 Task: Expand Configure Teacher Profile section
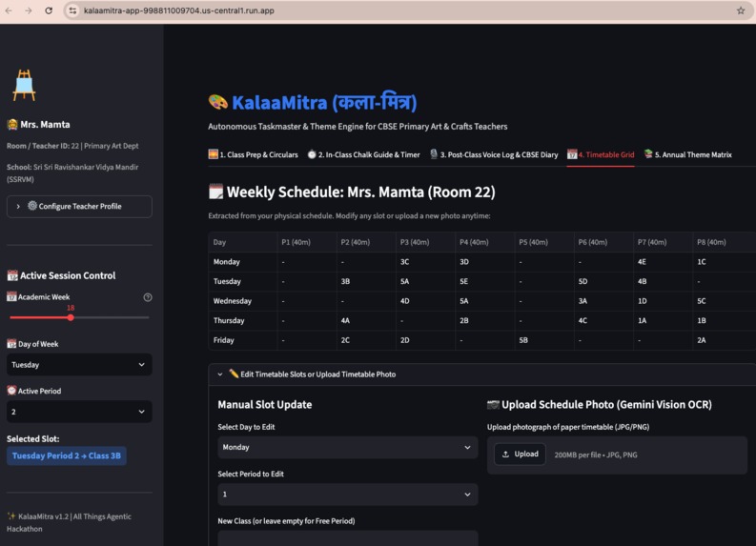point(79,206)
